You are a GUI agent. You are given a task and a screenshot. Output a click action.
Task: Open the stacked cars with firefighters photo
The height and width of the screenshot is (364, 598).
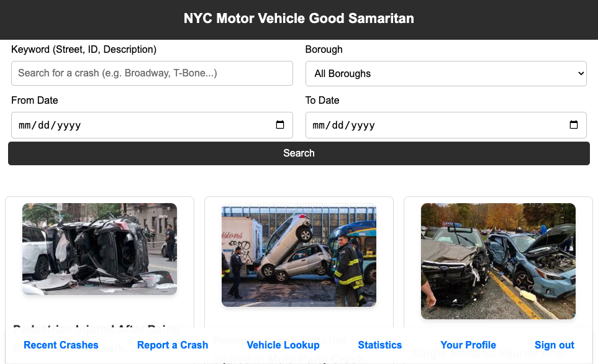click(x=299, y=256)
